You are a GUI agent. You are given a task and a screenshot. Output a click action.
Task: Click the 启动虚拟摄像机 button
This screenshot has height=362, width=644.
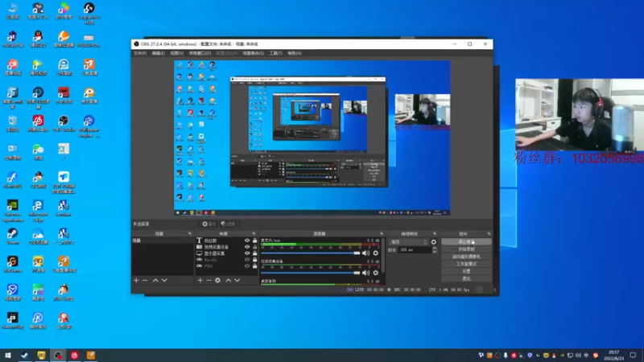466,257
